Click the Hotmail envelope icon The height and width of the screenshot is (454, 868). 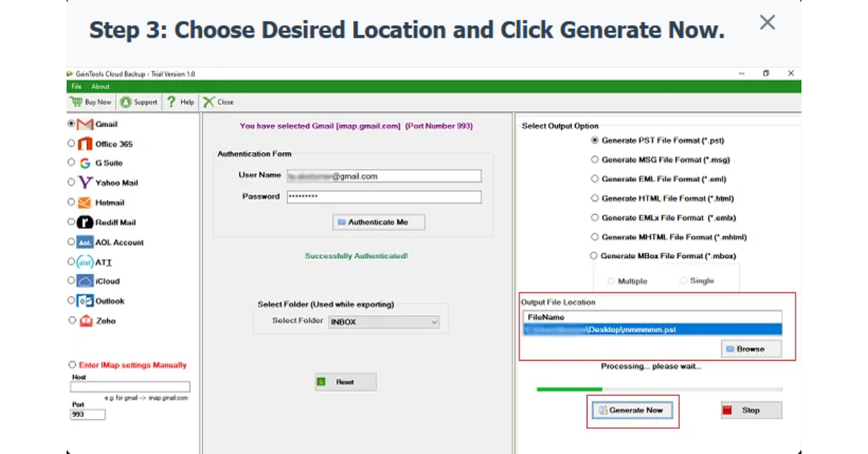(85, 202)
